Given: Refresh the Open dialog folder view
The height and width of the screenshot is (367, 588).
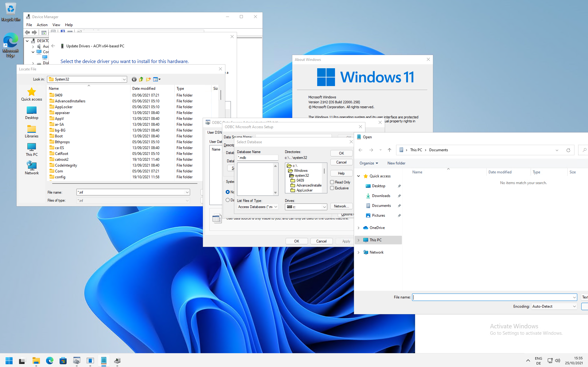Looking at the screenshot, I should point(568,150).
